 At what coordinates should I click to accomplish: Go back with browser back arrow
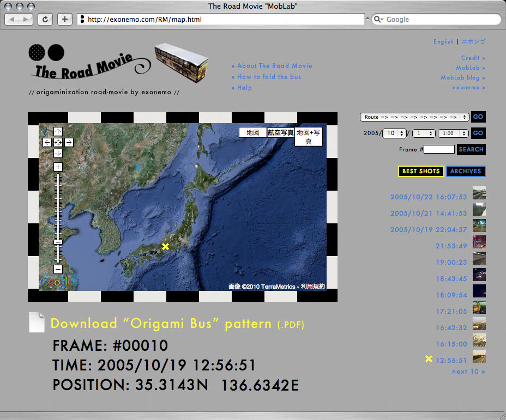pyautogui.click(x=12, y=20)
